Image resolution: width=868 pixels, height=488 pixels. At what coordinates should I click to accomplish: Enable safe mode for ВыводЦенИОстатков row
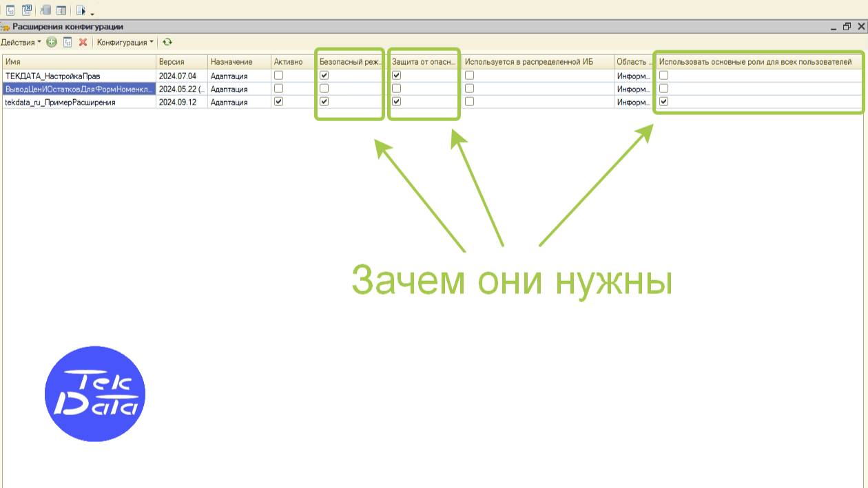324,88
